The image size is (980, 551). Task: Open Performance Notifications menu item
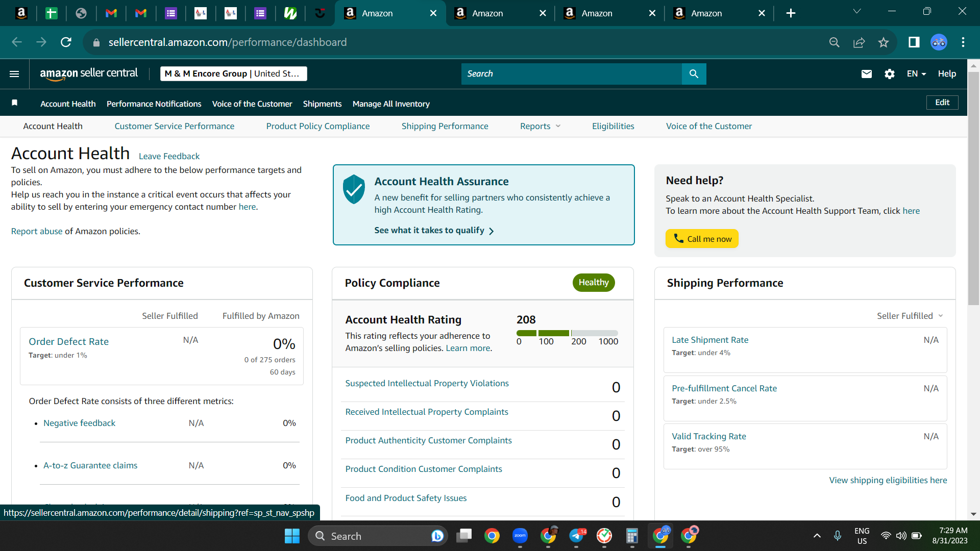(154, 104)
